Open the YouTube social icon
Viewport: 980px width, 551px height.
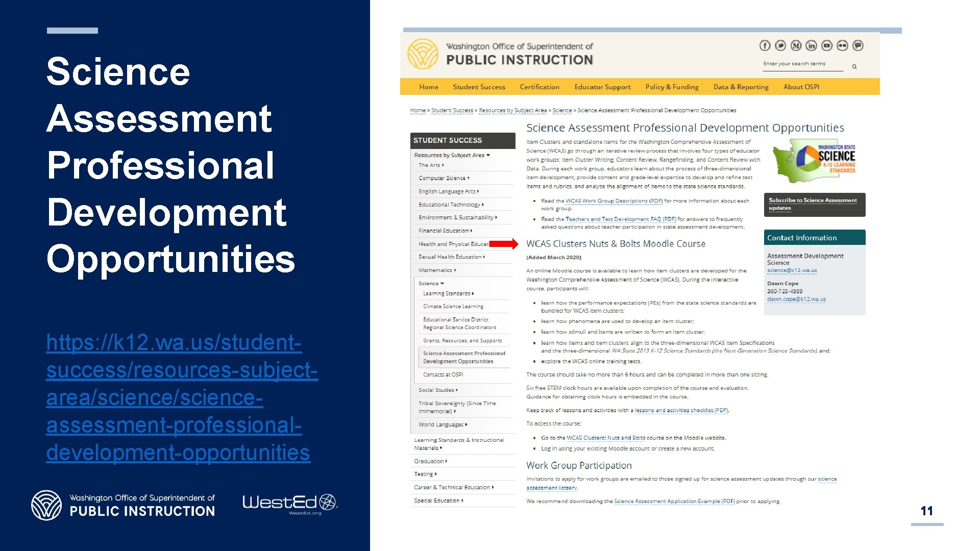coord(827,45)
